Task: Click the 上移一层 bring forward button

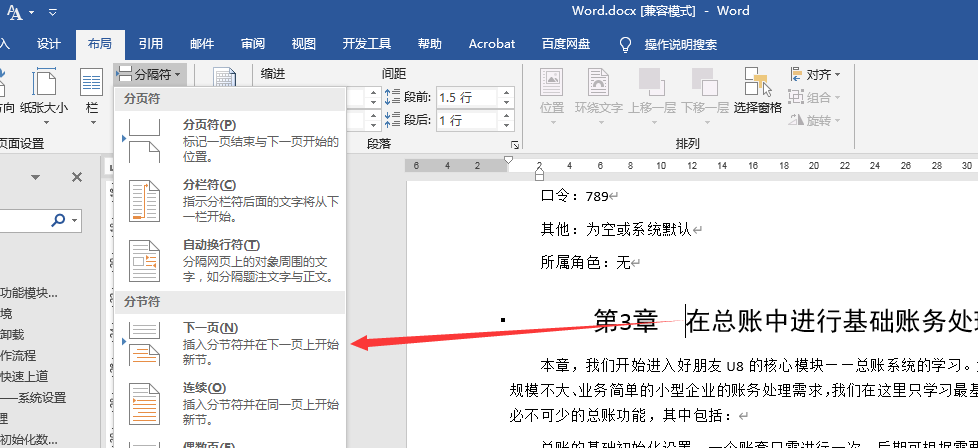Action: pyautogui.click(x=652, y=97)
